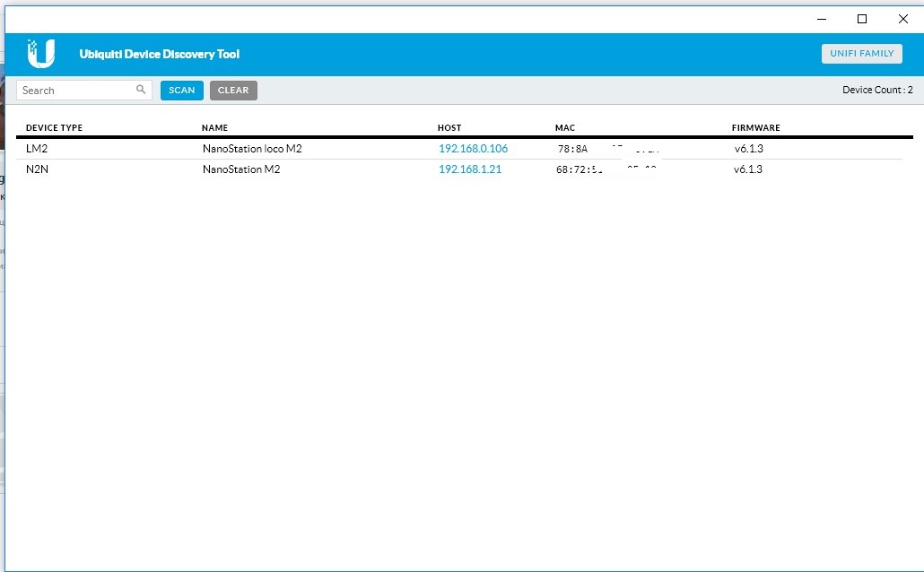Screen dimensions: 924x572
Task: Click the search magnifier icon
Action: [x=141, y=90]
